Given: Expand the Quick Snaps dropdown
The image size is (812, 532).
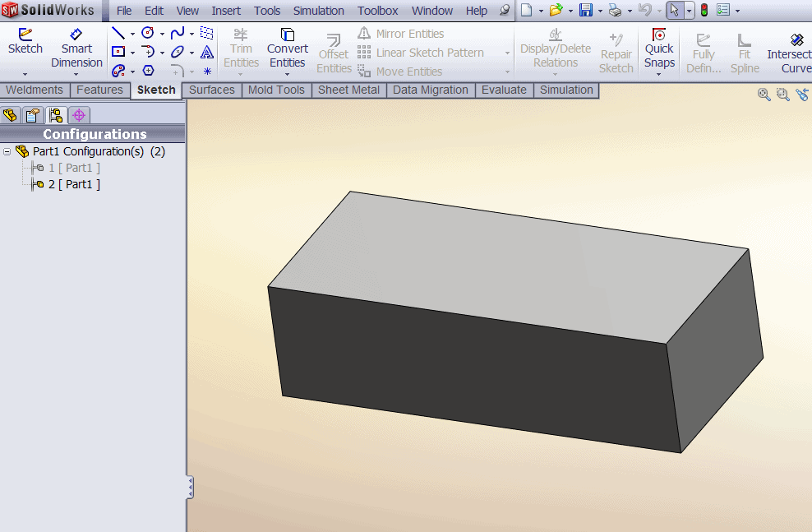Looking at the screenshot, I should 659,75.
